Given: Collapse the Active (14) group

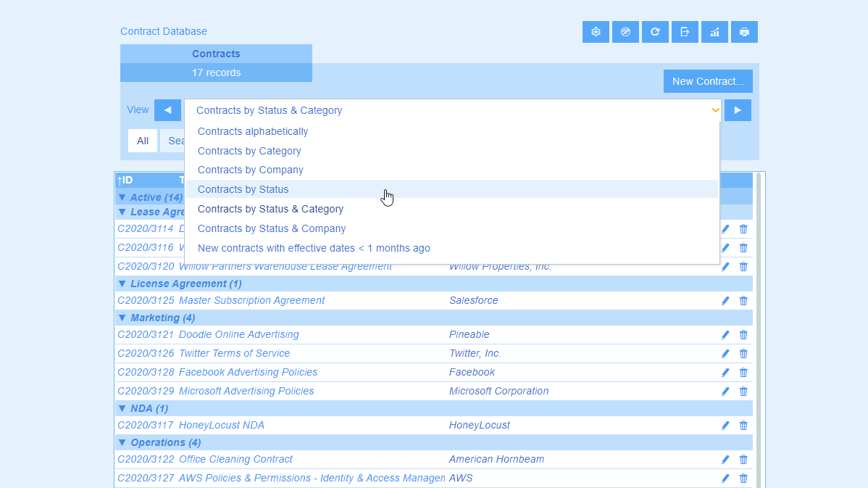Looking at the screenshot, I should click(x=122, y=197).
